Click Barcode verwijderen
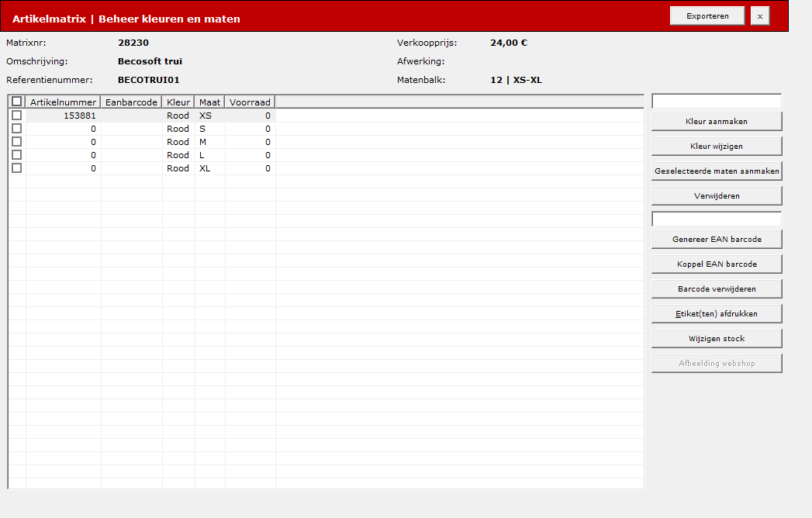Viewport: 812px width, 518px height. 717,289
